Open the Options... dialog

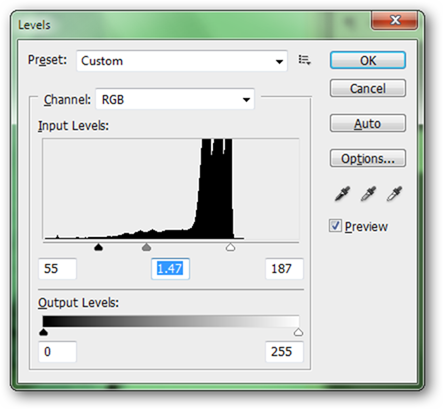(368, 158)
